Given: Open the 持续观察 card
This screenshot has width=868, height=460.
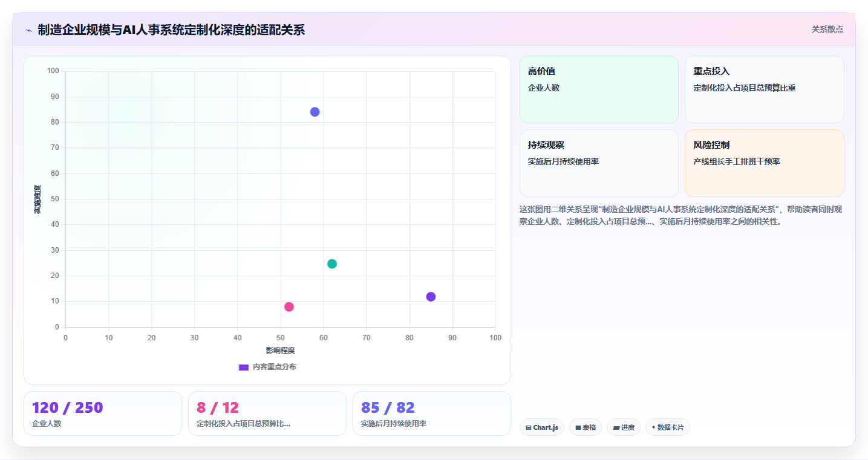Looking at the screenshot, I should point(599,163).
